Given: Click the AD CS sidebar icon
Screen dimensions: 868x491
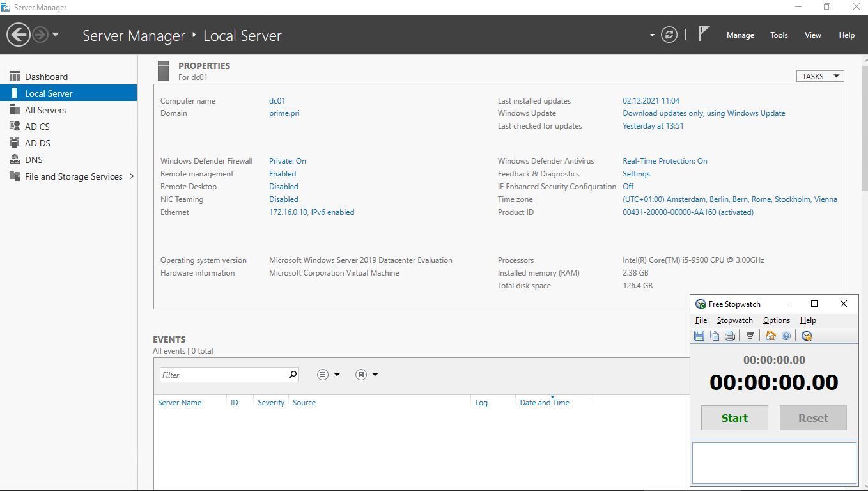Looking at the screenshot, I should tap(15, 126).
